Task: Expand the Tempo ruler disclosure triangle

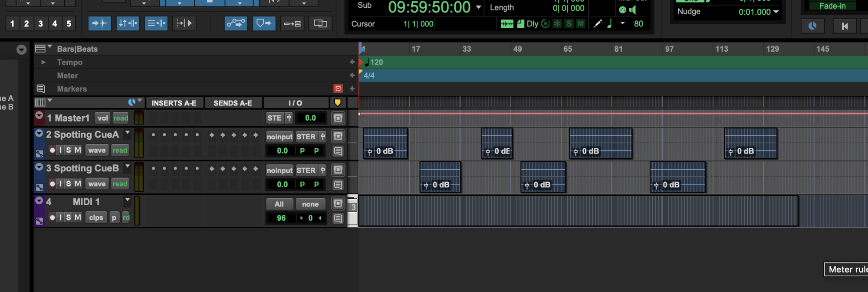Action: point(43,62)
